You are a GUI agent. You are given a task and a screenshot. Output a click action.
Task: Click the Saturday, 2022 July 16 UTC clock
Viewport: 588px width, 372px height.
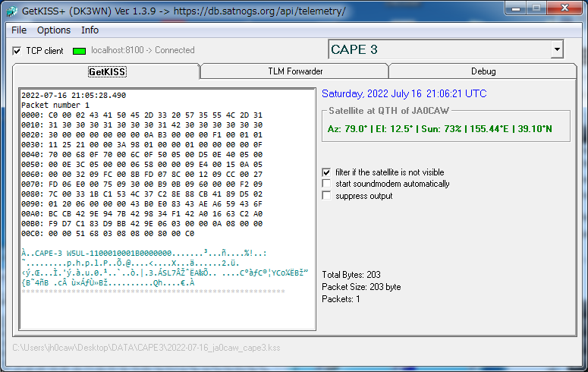coord(404,93)
